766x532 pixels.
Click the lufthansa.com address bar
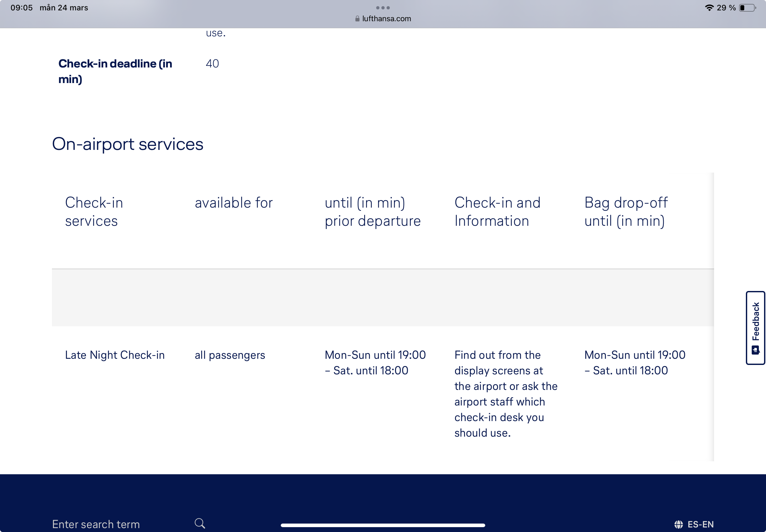coord(386,19)
